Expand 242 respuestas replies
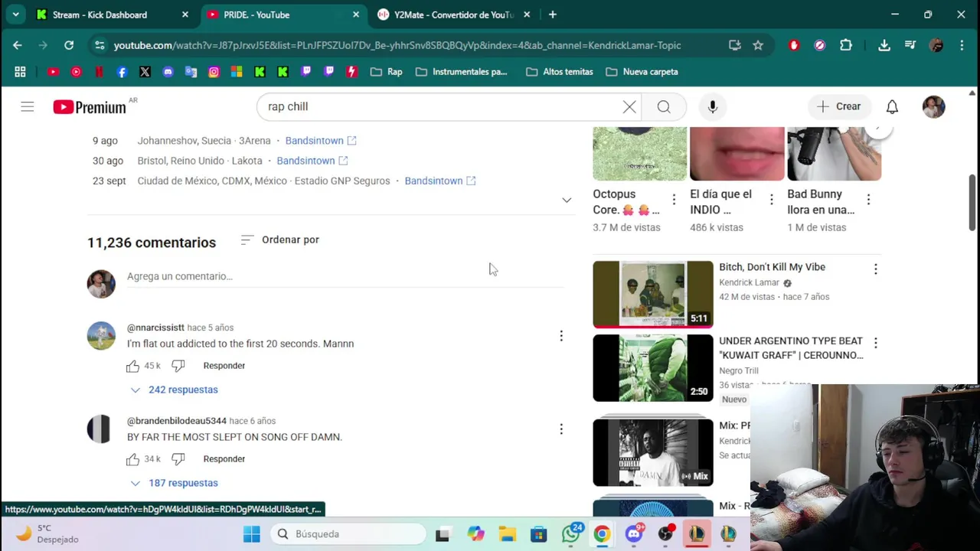Viewport: 980px width, 551px height. [x=175, y=390]
